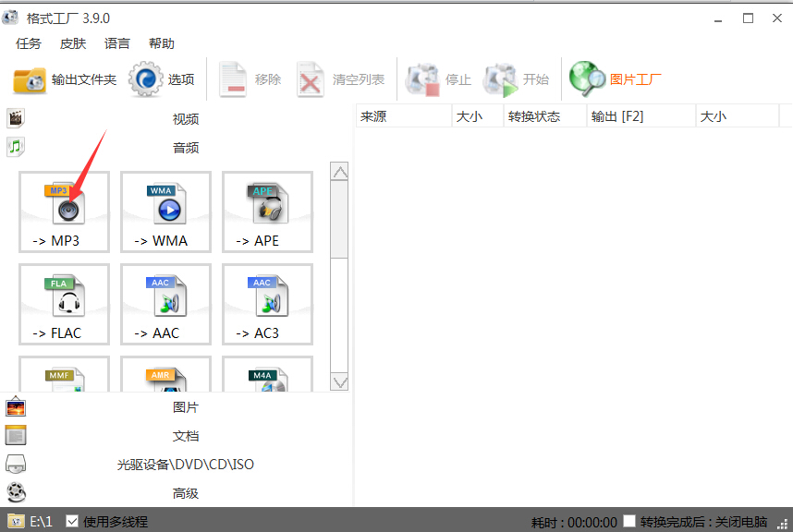
Task: Select the -> MP3 conversion icon
Action: (x=64, y=212)
